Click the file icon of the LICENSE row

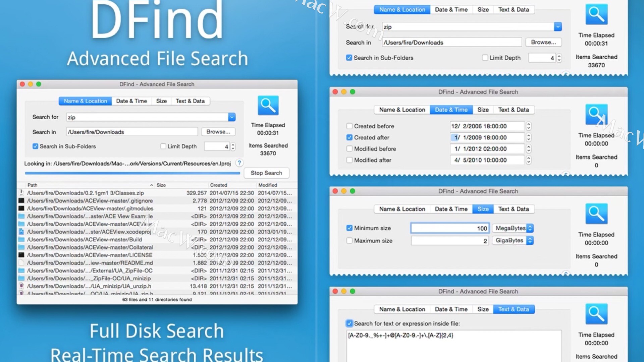pyautogui.click(x=21, y=255)
